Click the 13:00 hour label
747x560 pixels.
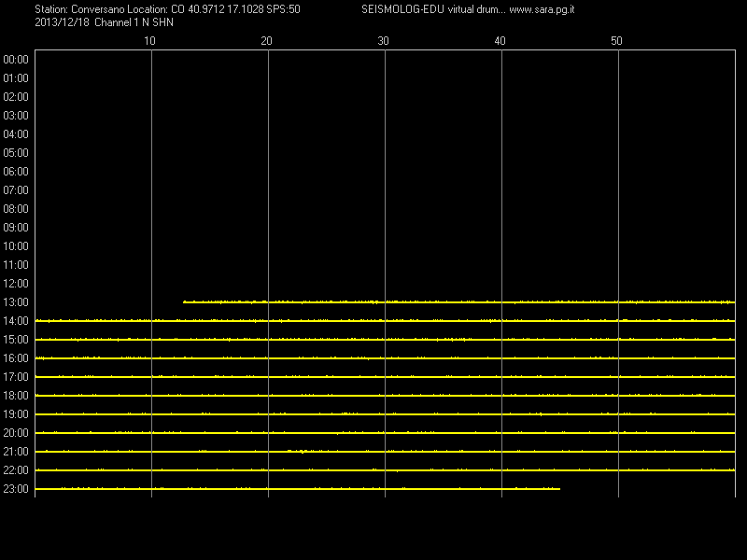click(x=16, y=301)
